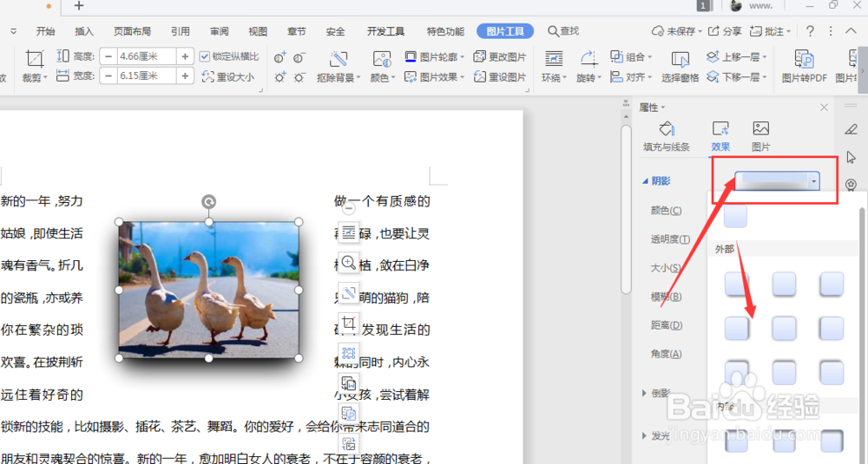Toggle the 锁定纵横比 checkbox

204,56
